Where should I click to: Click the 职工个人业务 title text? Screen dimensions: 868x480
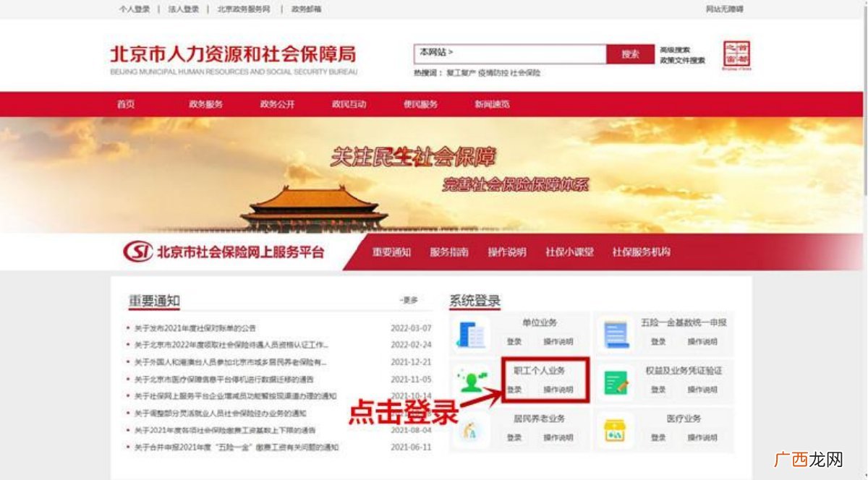tap(540, 371)
